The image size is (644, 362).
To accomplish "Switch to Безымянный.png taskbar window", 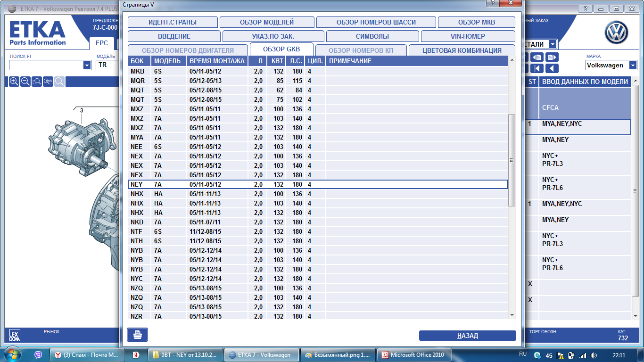I will [339, 355].
